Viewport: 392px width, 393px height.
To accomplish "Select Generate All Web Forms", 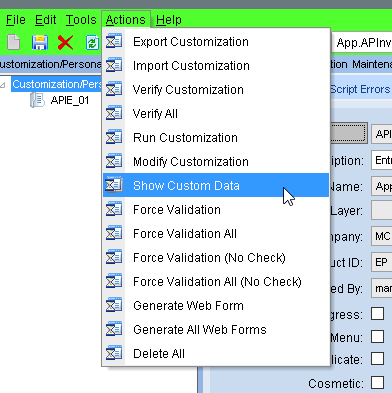I will pyautogui.click(x=216, y=330).
